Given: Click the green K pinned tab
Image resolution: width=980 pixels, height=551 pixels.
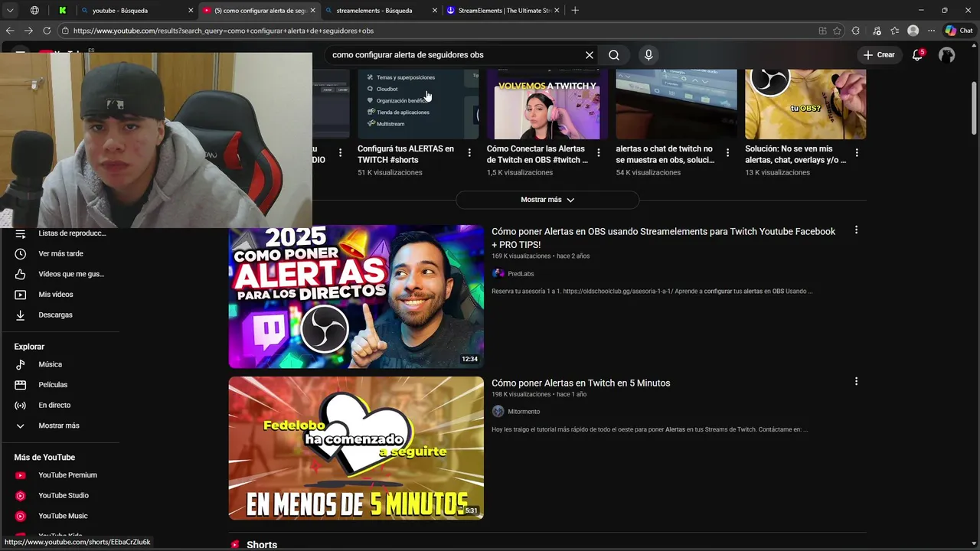Looking at the screenshot, I should pos(62,11).
